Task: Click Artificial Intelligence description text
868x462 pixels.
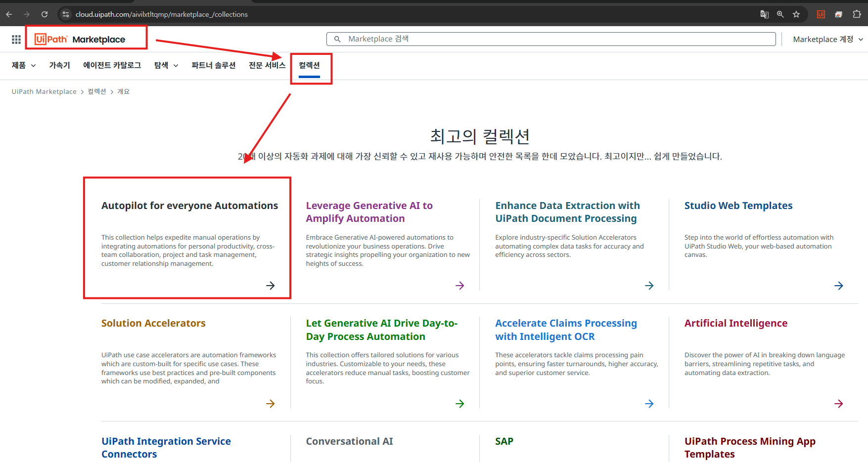Action: (765, 364)
